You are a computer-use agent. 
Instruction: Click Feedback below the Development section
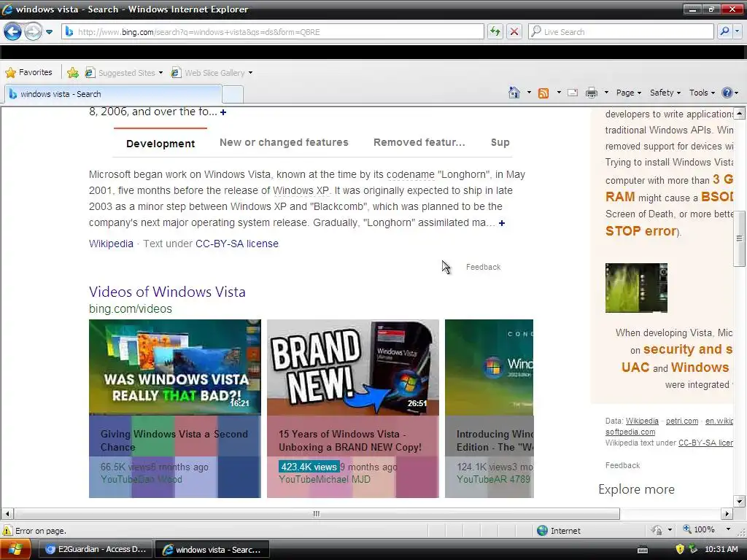point(483,267)
